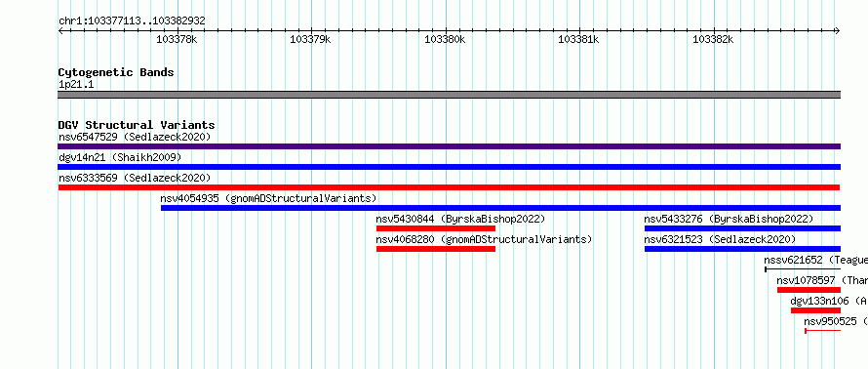
Task: Click the dgv133n106 variant label
Action: 829,301
